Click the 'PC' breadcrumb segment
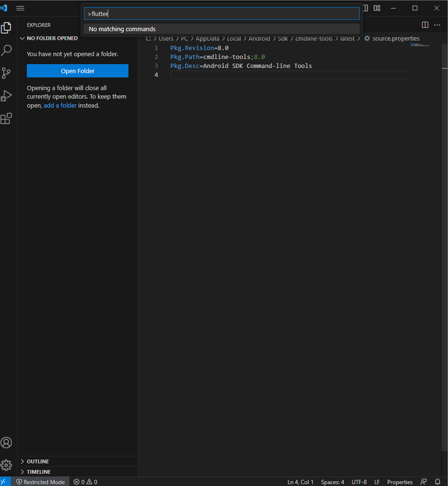Image resolution: width=448 pixels, height=486 pixels. (x=185, y=38)
